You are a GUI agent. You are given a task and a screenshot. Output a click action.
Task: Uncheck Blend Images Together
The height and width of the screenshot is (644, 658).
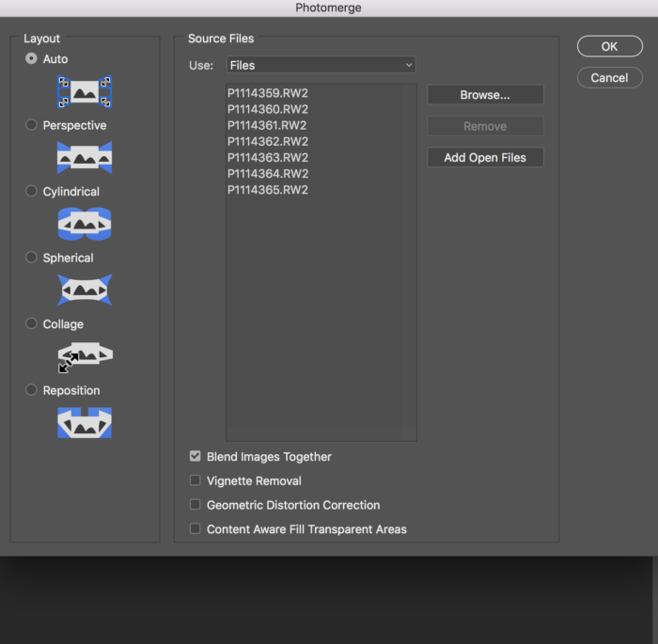click(x=196, y=456)
